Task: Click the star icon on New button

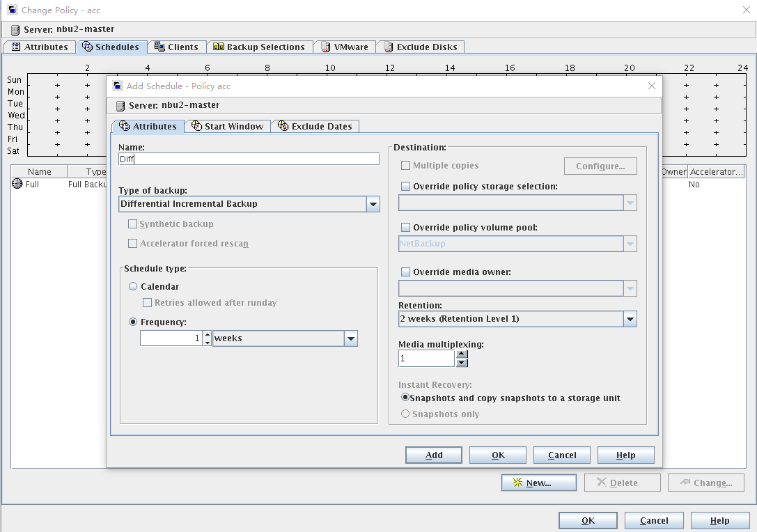Action: [517, 483]
